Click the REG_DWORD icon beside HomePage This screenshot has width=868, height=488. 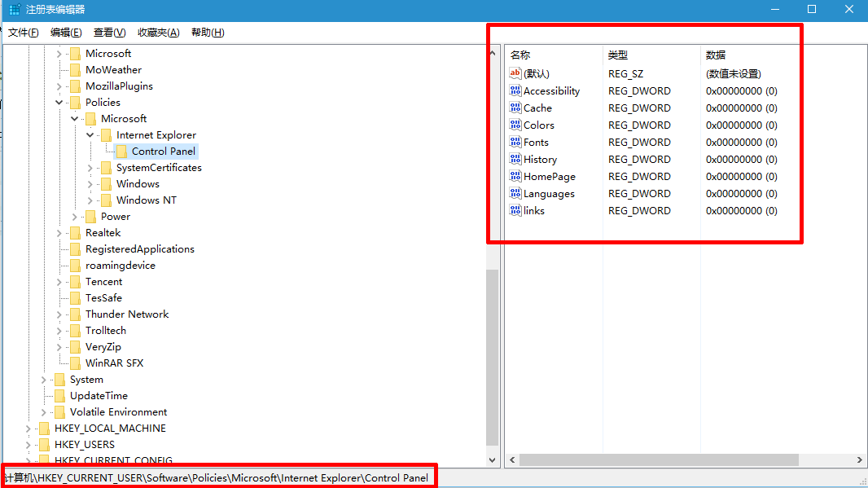tap(515, 176)
